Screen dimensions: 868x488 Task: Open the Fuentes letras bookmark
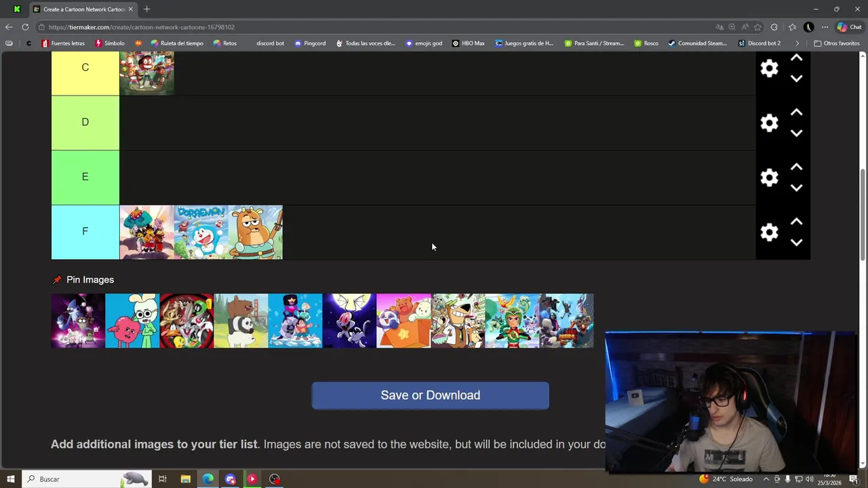coord(63,43)
